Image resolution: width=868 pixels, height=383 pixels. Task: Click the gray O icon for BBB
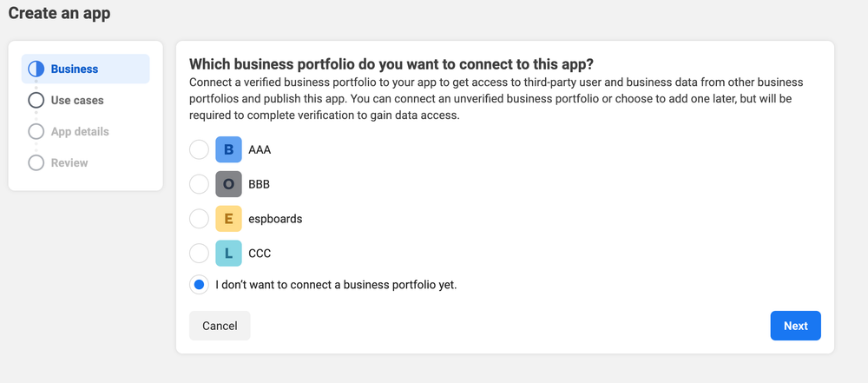pos(228,184)
